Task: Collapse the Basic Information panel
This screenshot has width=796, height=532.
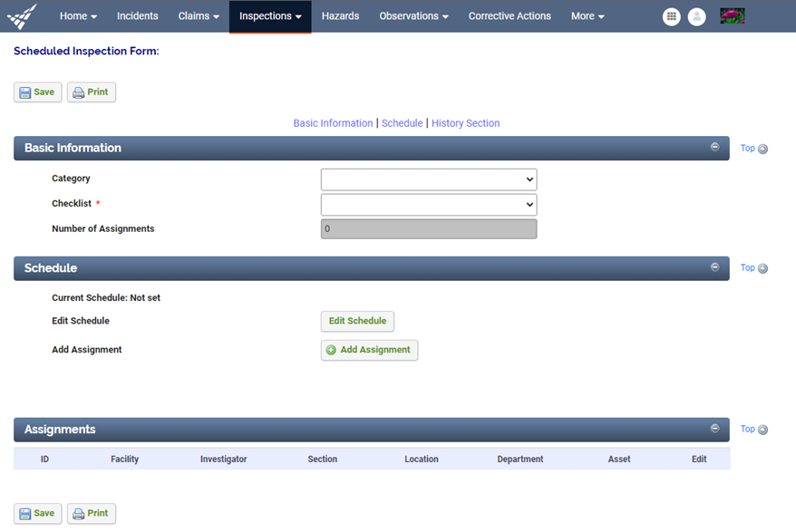Action: coord(715,146)
